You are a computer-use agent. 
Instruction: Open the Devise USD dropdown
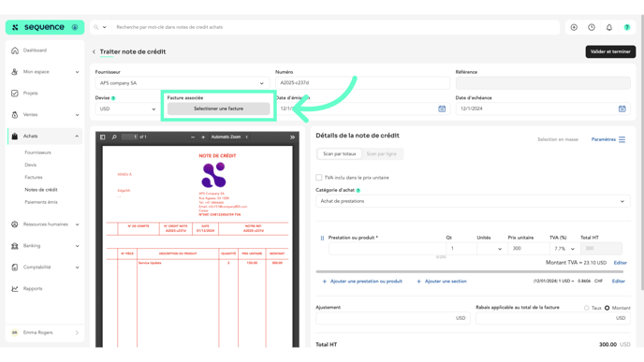click(127, 109)
